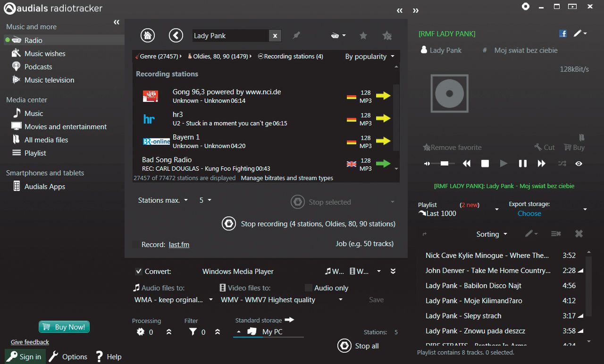Enable the Record last.fm checkbox
This screenshot has height=364, width=604.
136,244
